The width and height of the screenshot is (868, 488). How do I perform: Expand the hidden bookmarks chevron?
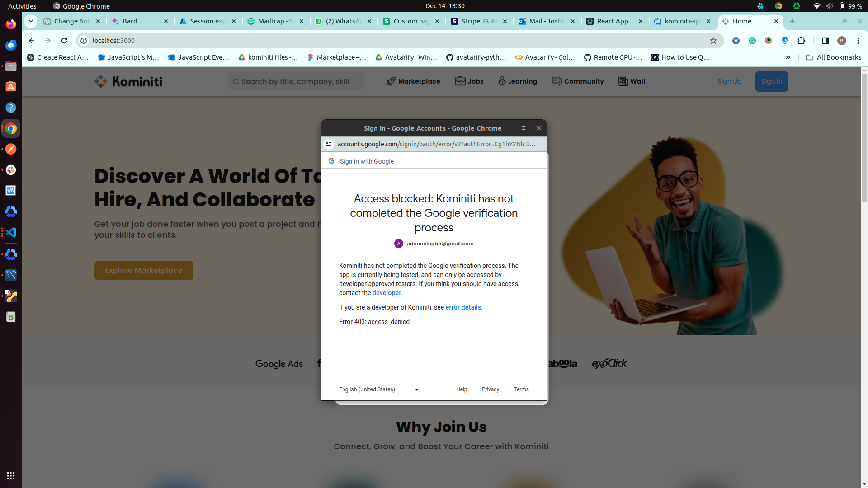[x=788, y=57]
